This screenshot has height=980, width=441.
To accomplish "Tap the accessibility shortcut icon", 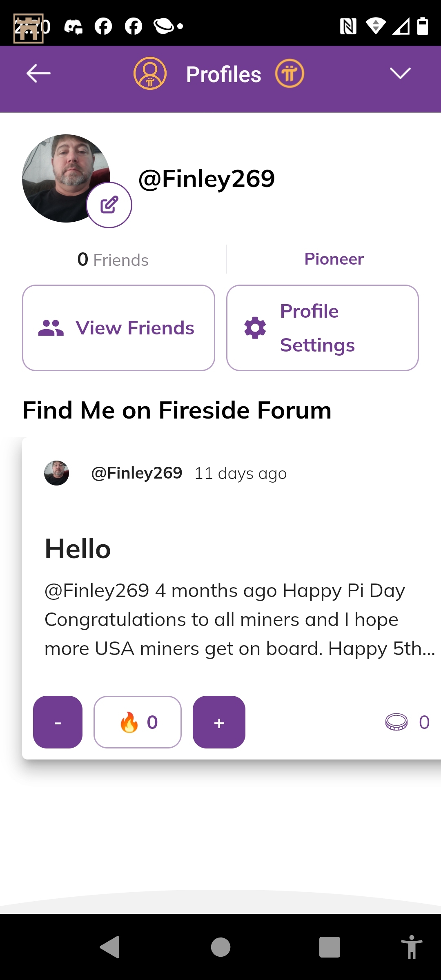I will (412, 947).
